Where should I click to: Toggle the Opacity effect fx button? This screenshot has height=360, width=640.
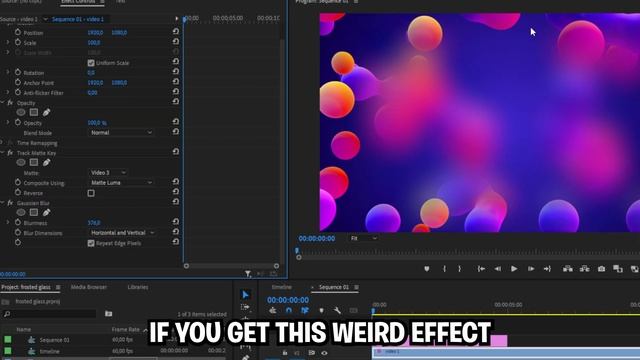click(10, 103)
